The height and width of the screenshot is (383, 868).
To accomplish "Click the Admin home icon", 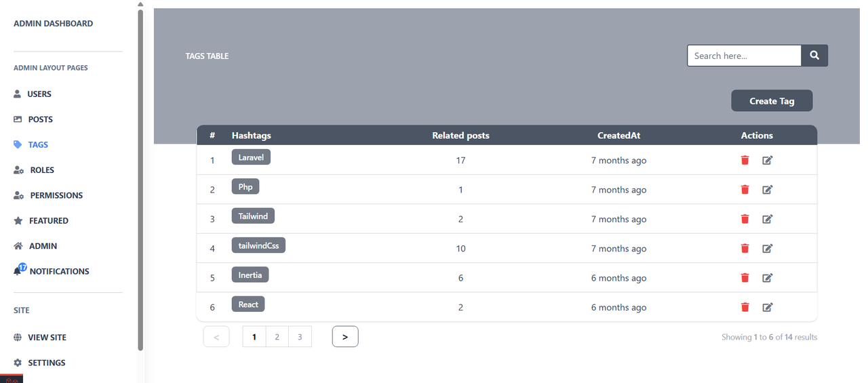I will [x=18, y=246].
